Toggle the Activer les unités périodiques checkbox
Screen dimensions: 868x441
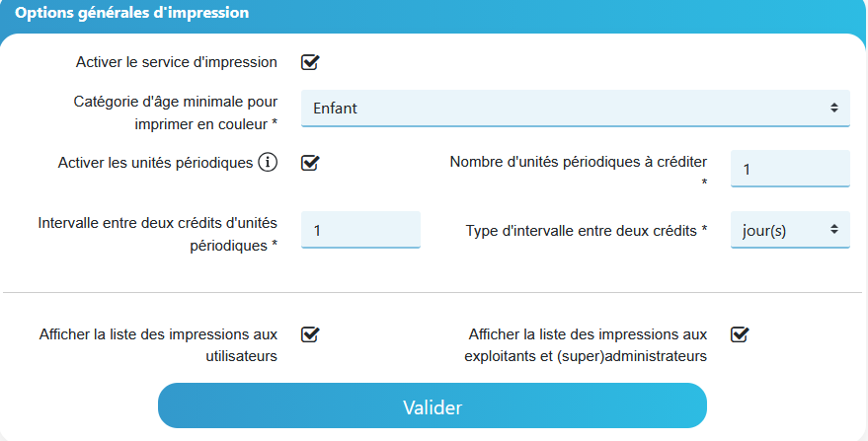310,163
